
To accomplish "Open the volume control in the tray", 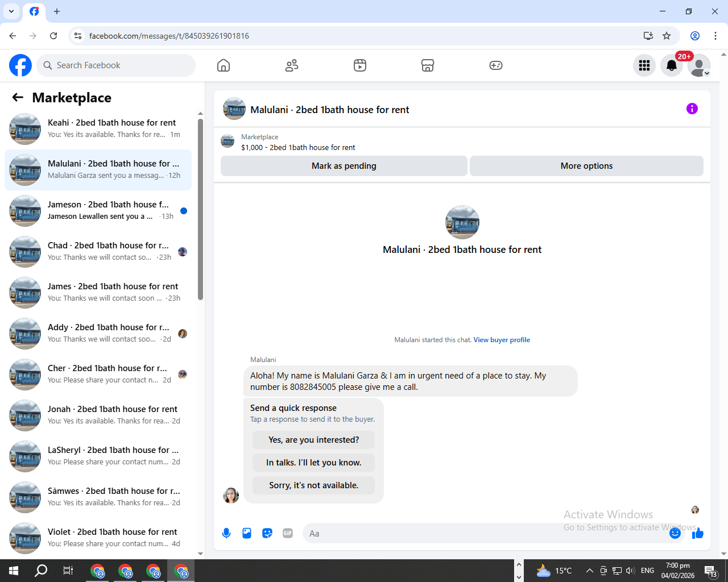I will tap(630, 571).
